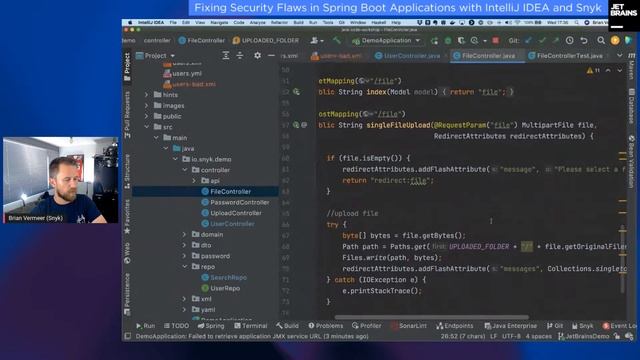The width and height of the screenshot is (640, 360).
Task: Click the gutter icon beside the index method
Action: click(297, 92)
